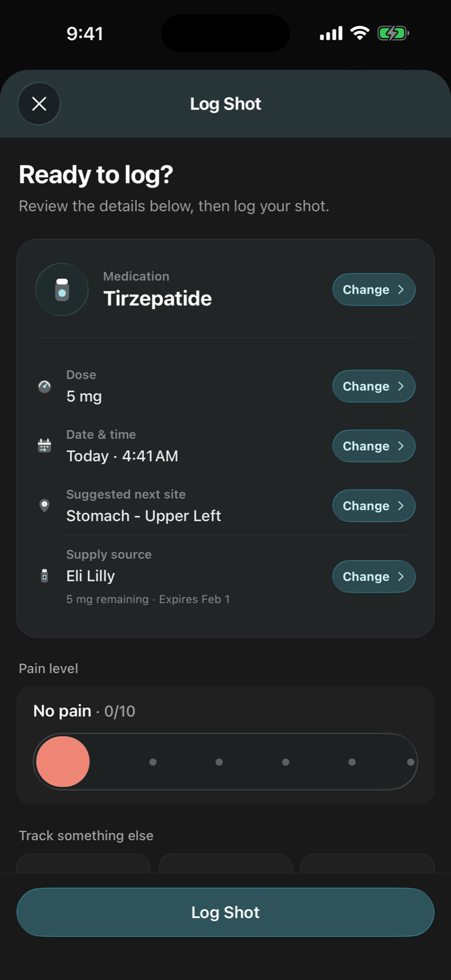The width and height of the screenshot is (451, 980).
Task: Set pain level to the last slider dot
Action: pyautogui.click(x=411, y=762)
